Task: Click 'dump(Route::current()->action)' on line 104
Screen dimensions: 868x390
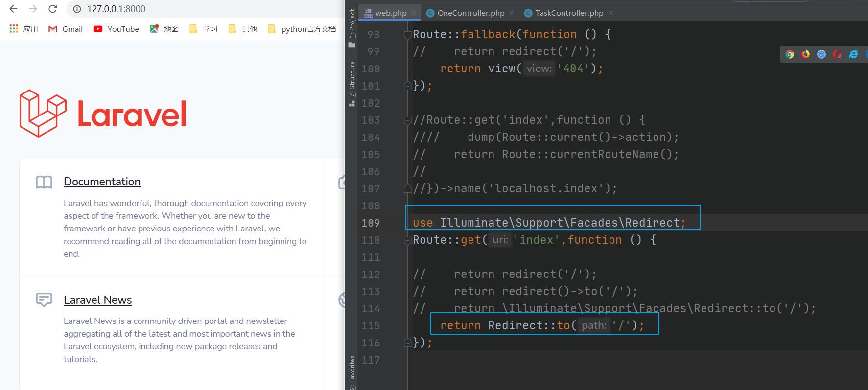Action: click(570, 137)
